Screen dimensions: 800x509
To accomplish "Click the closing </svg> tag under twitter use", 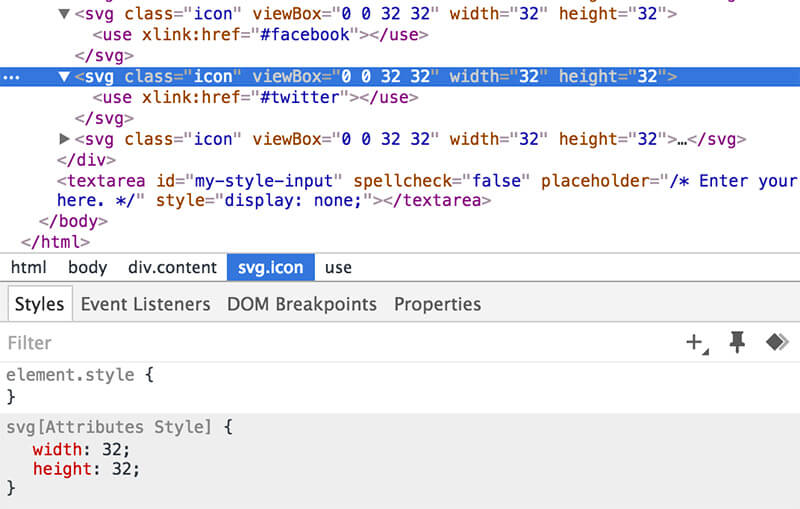I will coord(104,118).
